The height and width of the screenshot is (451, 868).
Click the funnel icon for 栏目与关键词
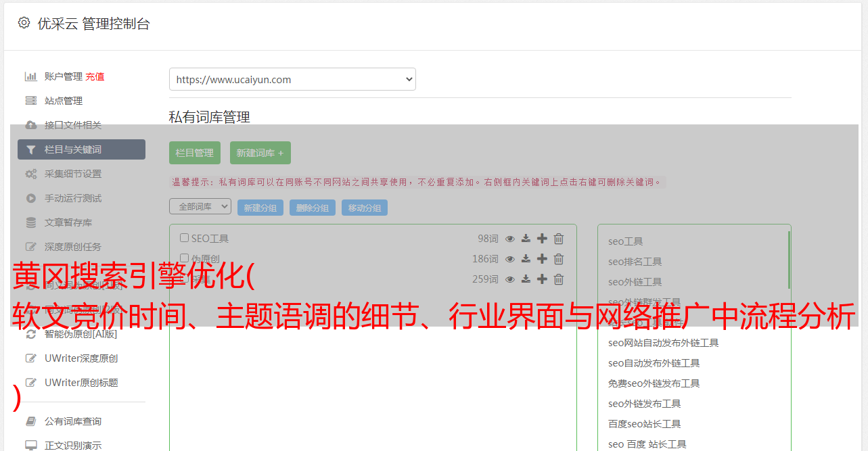(30, 149)
